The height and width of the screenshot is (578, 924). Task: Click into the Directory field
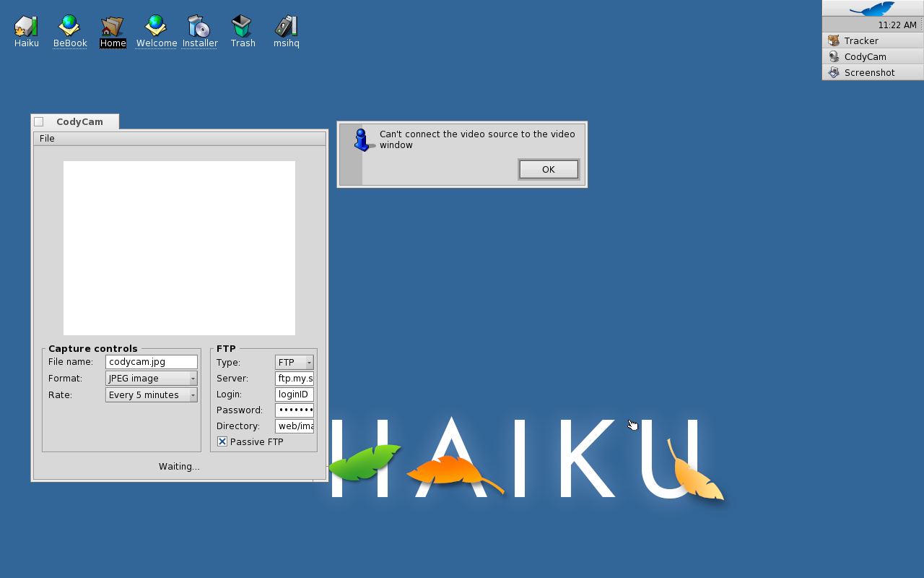click(x=295, y=426)
